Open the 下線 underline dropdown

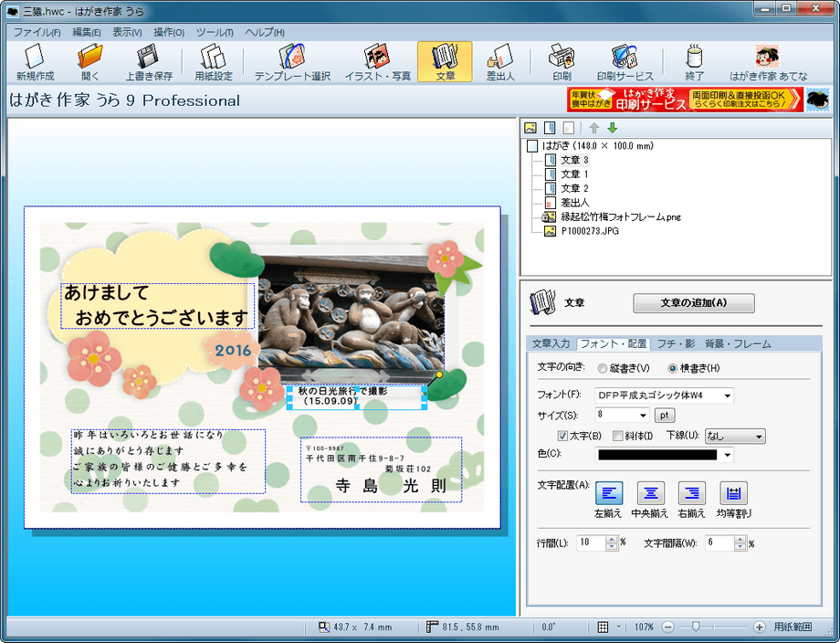734,437
